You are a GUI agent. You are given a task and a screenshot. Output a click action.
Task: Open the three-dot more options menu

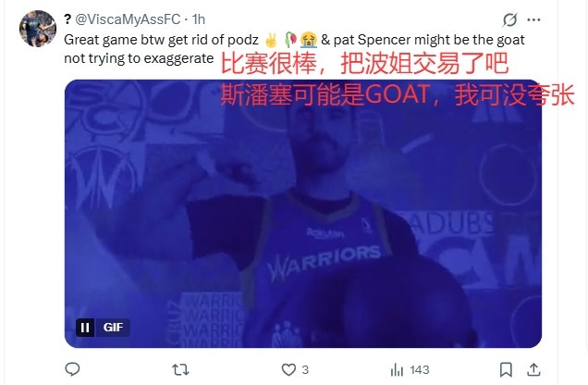[533, 19]
